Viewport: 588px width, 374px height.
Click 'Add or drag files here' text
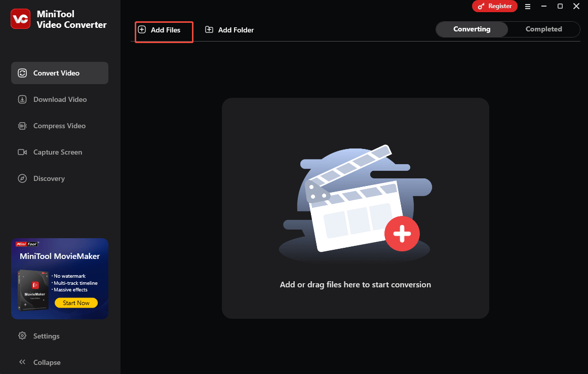coord(355,285)
